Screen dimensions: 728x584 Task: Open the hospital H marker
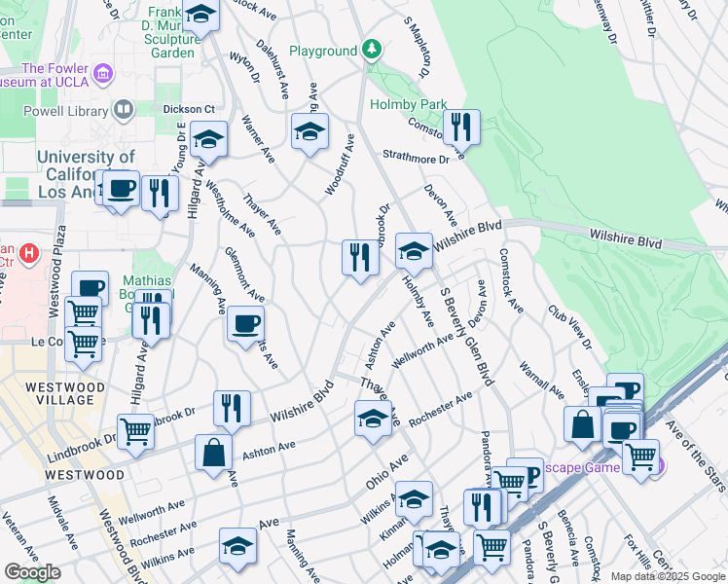pos(29,254)
